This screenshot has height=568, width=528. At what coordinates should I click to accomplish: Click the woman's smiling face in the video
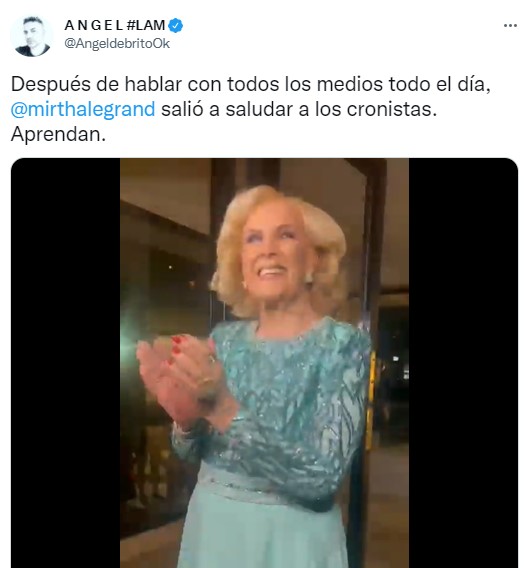click(x=273, y=259)
